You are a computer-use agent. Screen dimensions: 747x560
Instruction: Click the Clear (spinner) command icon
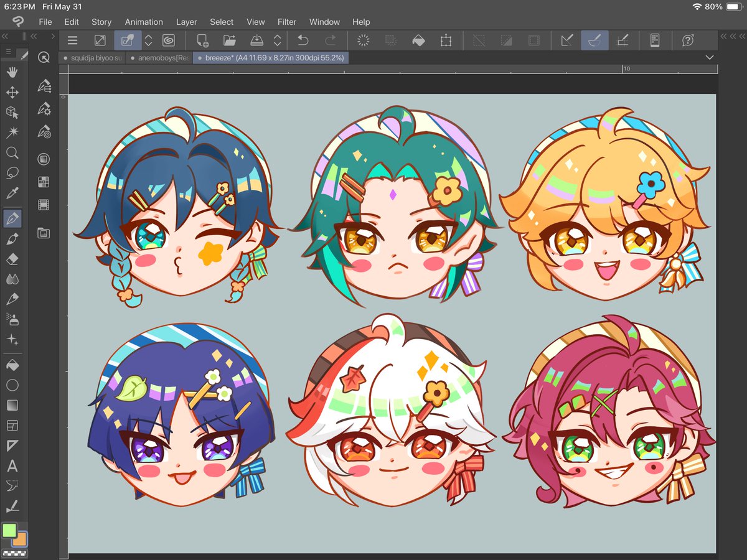point(364,40)
